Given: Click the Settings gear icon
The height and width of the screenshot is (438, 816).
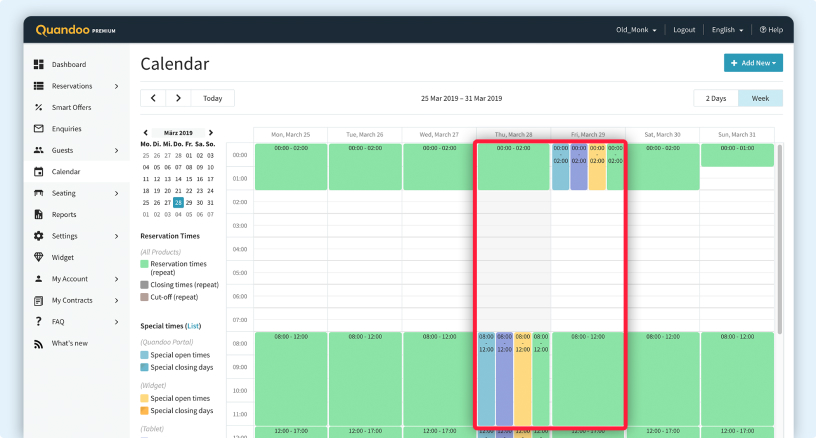Looking at the screenshot, I should pyautogui.click(x=39, y=236).
